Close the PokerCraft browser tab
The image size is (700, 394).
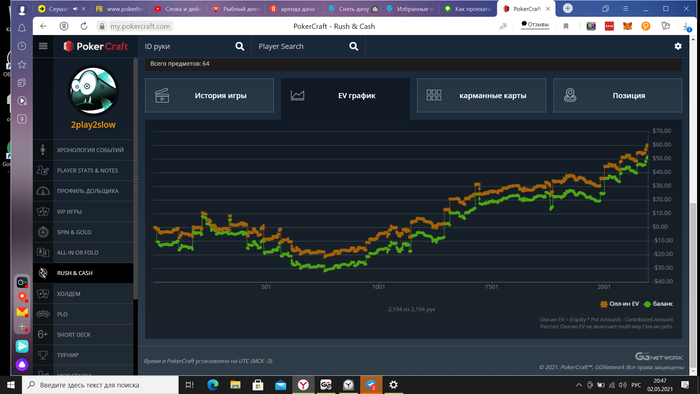pos(548,8)
